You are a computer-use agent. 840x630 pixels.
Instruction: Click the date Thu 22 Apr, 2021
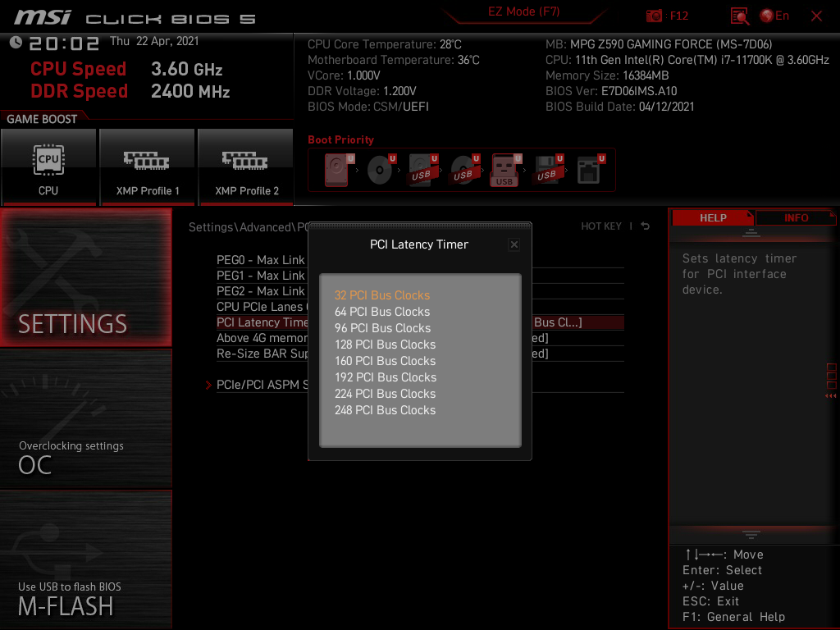tap(154, 41)
